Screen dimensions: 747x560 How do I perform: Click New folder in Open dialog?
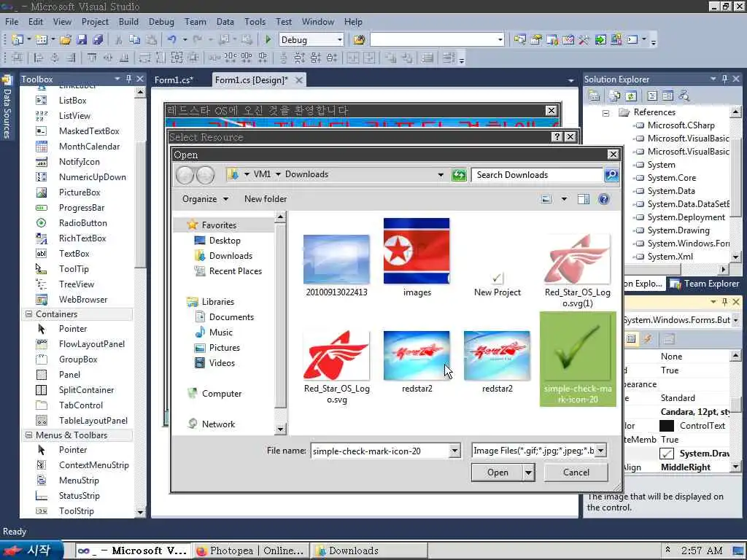(266, 199)
